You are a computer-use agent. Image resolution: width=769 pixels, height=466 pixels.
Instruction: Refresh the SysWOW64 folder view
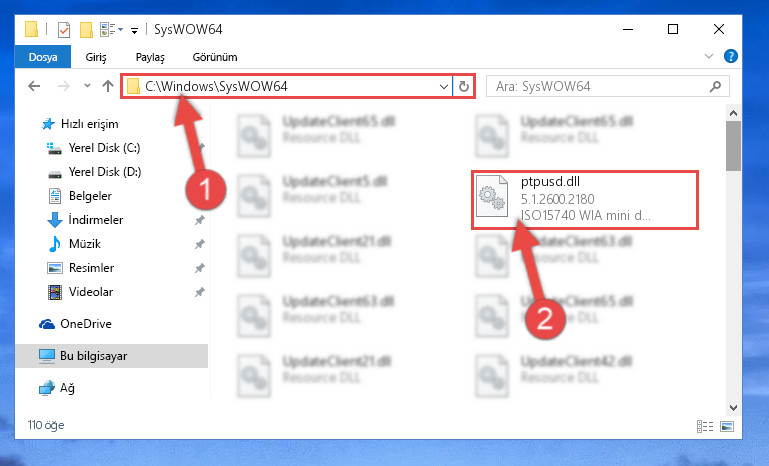point(463,87)
